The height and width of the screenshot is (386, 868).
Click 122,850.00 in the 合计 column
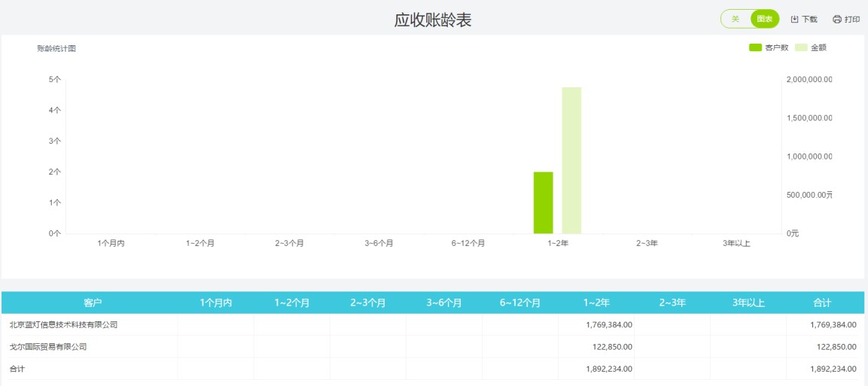tap(836, 347)
